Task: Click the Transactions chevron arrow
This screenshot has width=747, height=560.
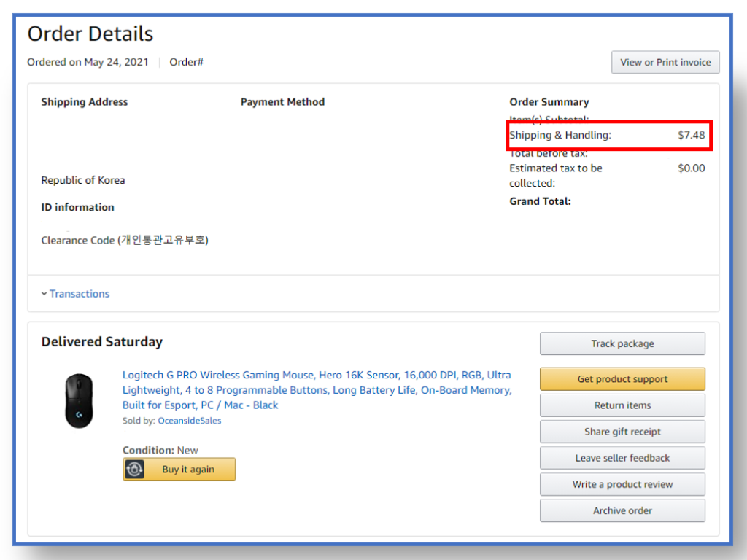Action: click(x=44, y=294)
